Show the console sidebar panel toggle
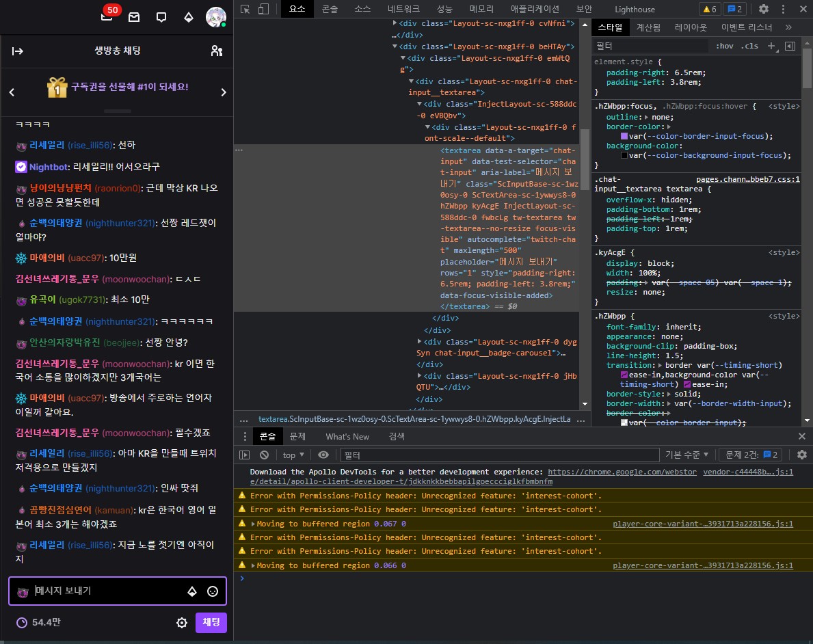The image size is (813, 644). click(x=244, y=455)
